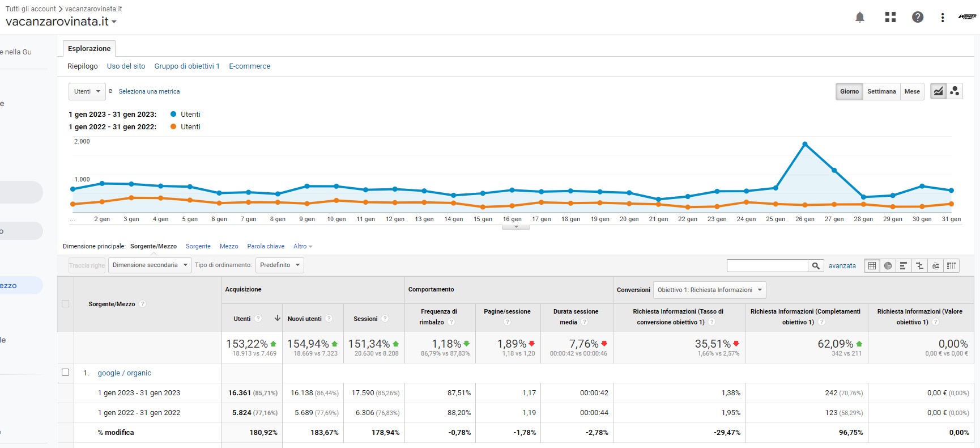980x448 pixels.
Task: Open the google / organic link
Action: pyautogui.click(x=124, y=373)
